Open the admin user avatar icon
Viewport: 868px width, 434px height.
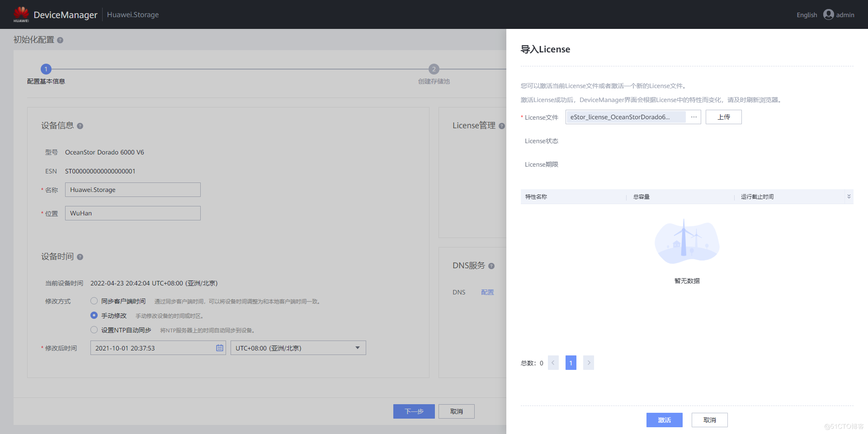click(x=828, y=14)
